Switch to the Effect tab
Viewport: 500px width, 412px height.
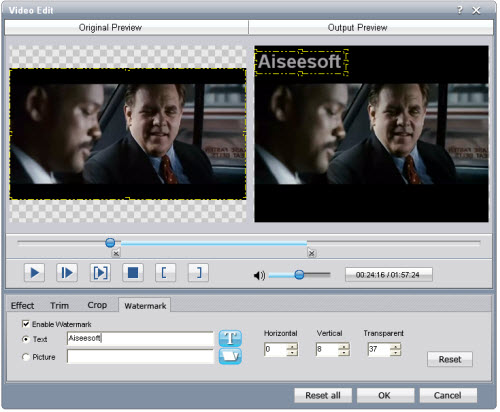(x=22, y=306)
